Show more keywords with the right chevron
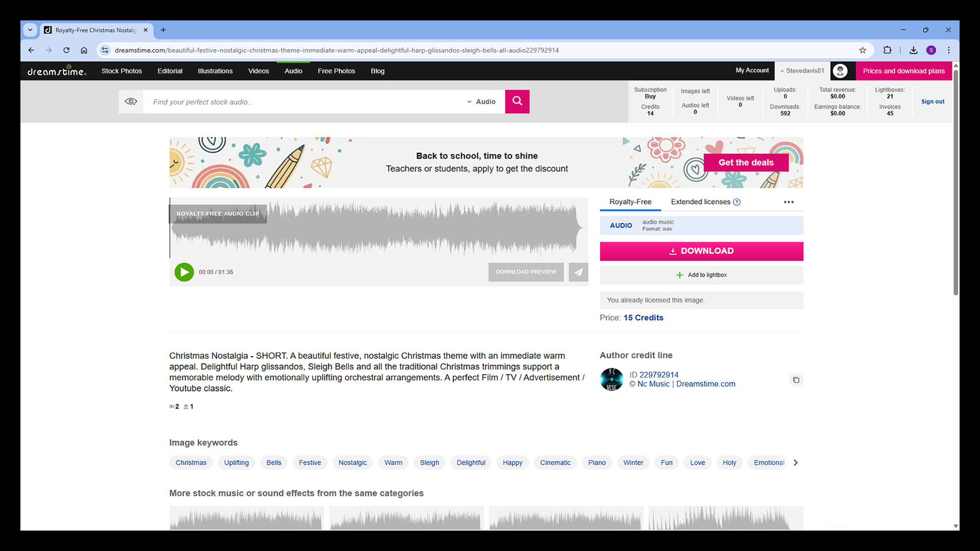980x551 pixels. 795,463
